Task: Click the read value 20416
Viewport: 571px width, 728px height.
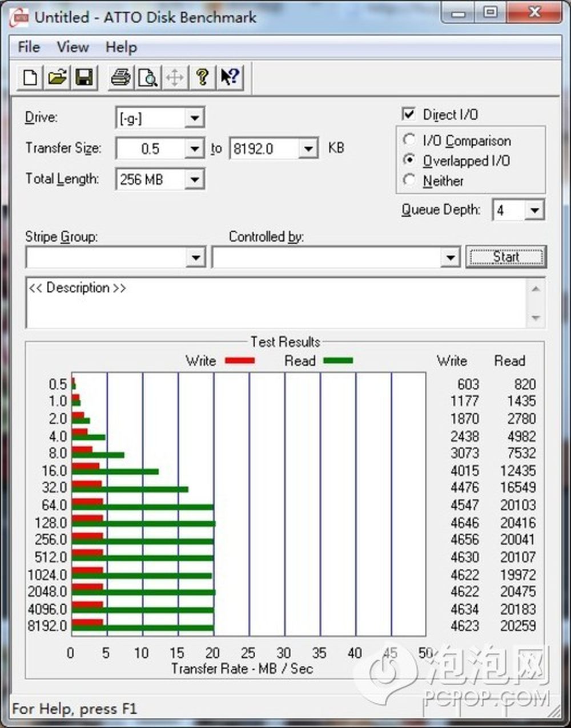Action: [518, 523]
